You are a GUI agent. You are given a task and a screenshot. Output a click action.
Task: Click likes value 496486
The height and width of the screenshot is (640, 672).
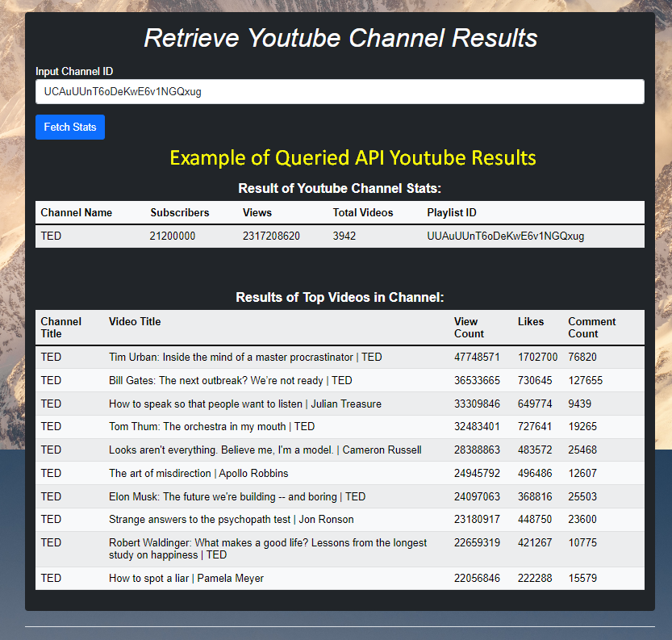point(535,473)
